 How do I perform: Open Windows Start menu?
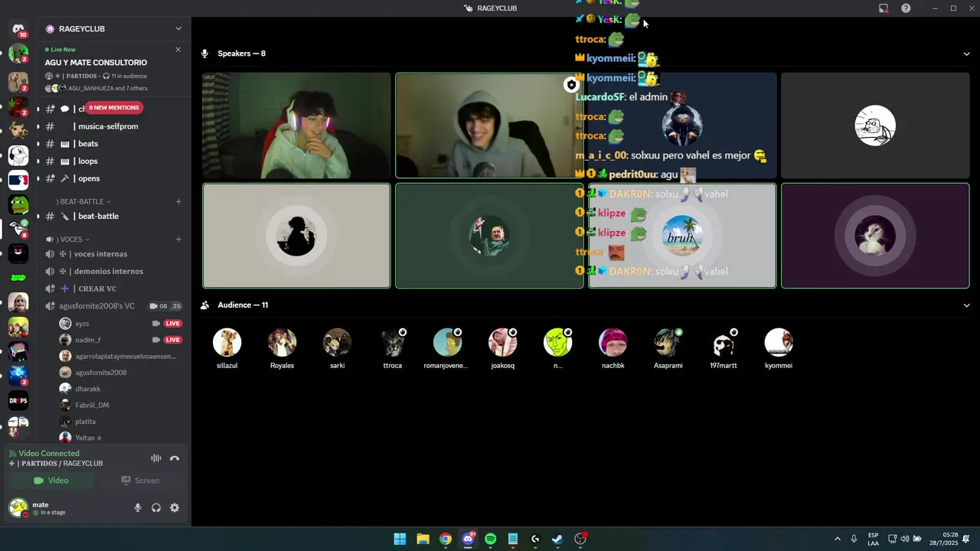pos(400,539)
